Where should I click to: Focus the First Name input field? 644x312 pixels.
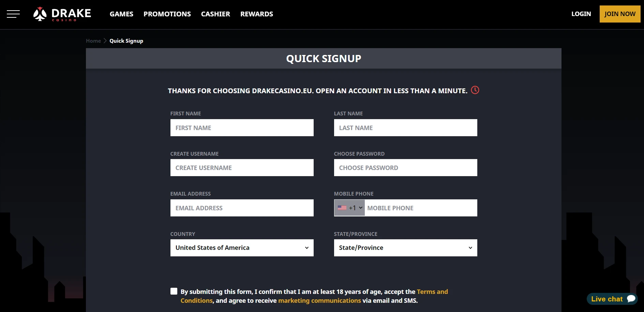tap(242, 128)
